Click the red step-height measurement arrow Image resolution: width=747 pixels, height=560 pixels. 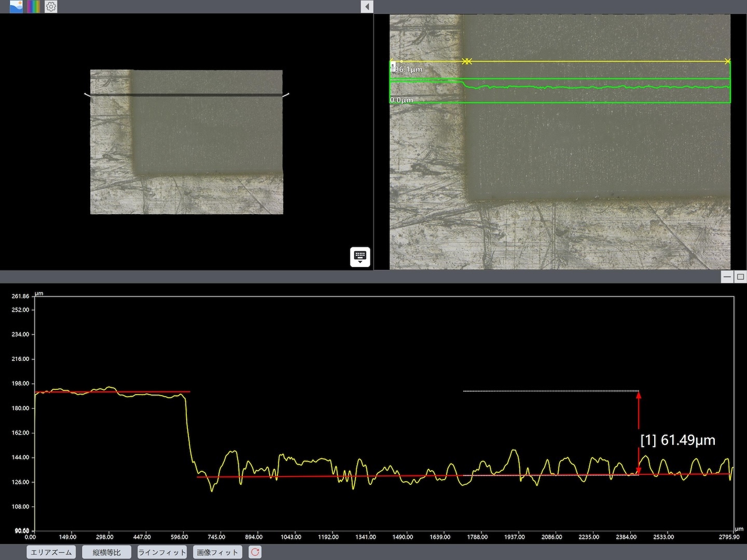click(x=639, y=433)
